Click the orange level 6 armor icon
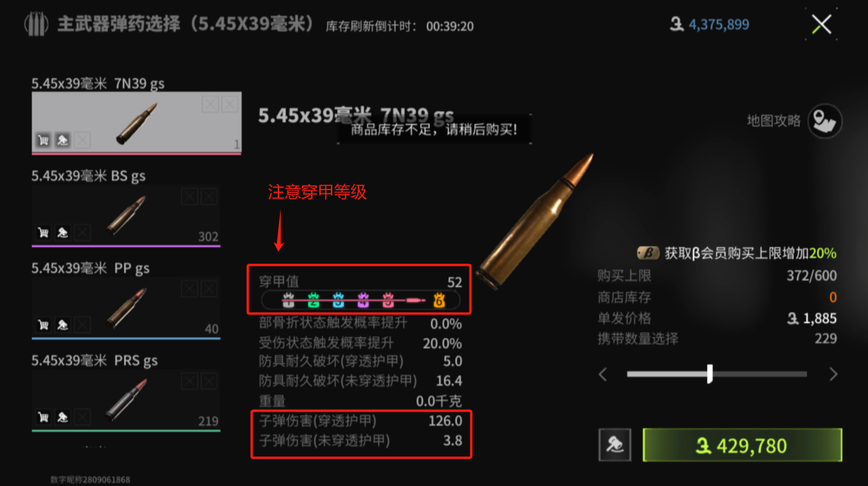 coord(439,300)
